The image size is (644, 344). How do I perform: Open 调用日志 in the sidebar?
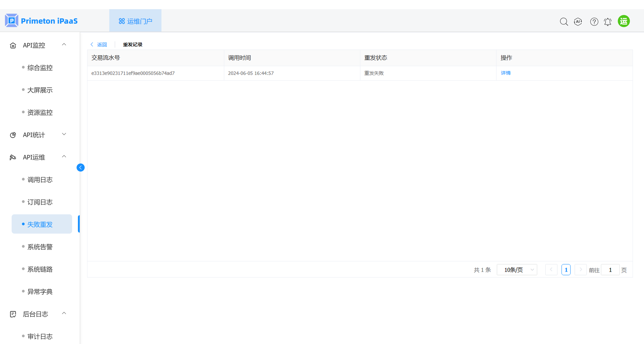(40, 179)
